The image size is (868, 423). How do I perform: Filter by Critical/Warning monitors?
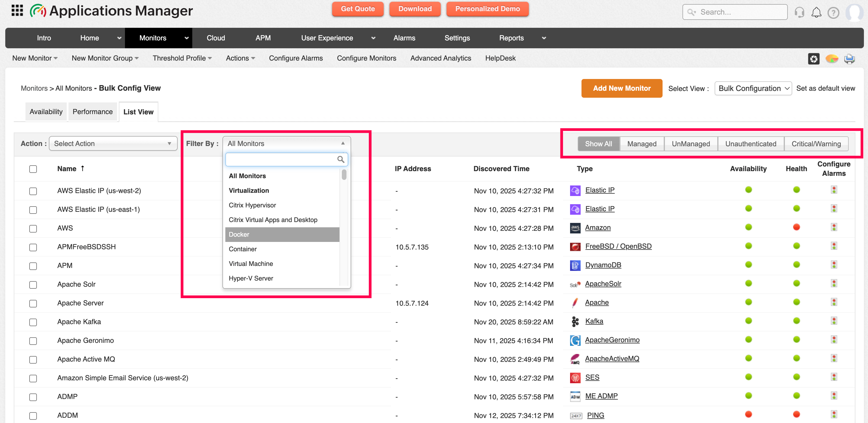pos(816,144)
